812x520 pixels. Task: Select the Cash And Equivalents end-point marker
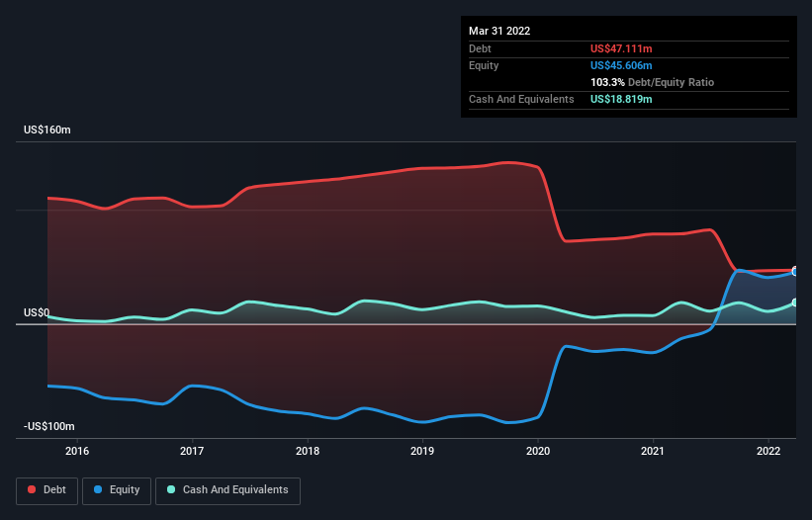tap(795, 303)
